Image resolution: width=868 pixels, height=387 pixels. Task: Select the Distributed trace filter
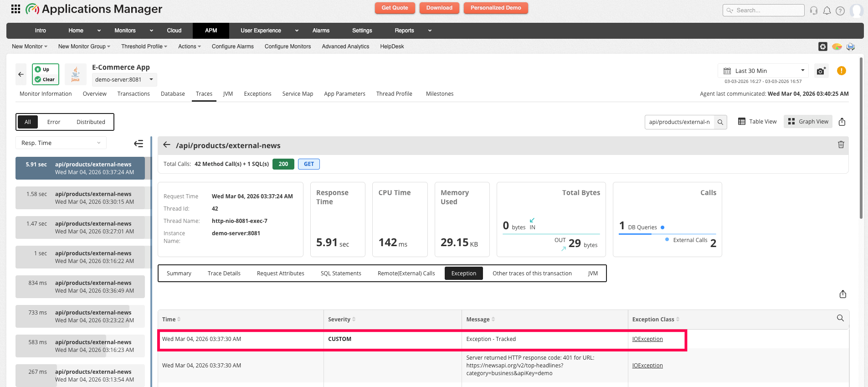pyautogui.click(x=91, y=122)
